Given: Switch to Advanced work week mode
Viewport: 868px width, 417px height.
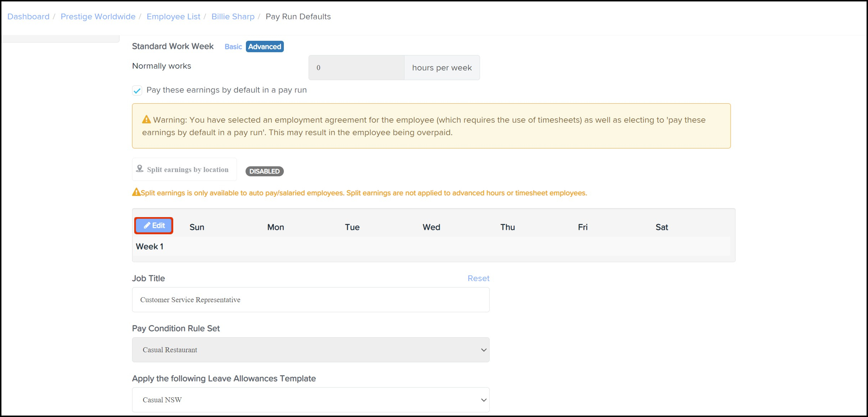Looking at the screenshot, I should tap(265, 46).
